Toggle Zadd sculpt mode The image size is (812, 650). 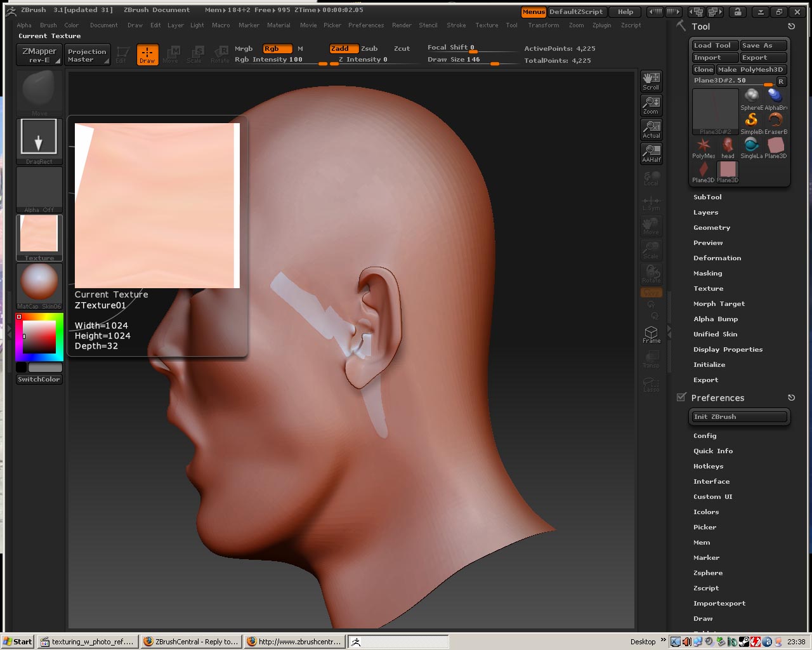point(343,48)
